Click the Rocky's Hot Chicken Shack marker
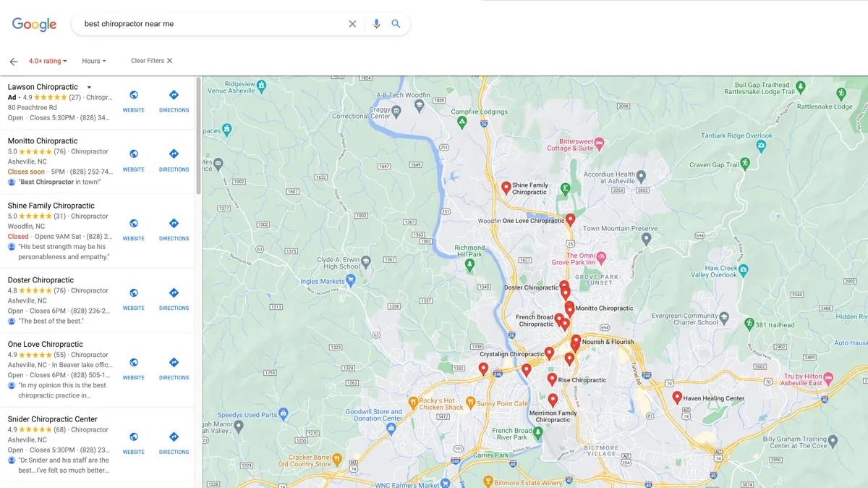 point(413,402)
